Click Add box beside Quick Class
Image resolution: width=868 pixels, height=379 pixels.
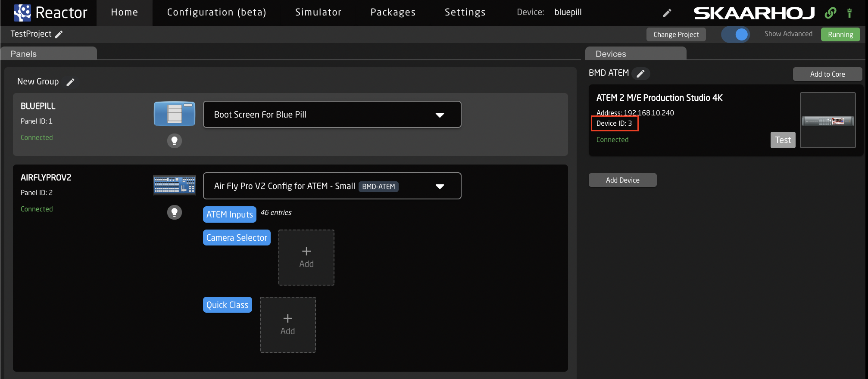click(x=288, y=325)
